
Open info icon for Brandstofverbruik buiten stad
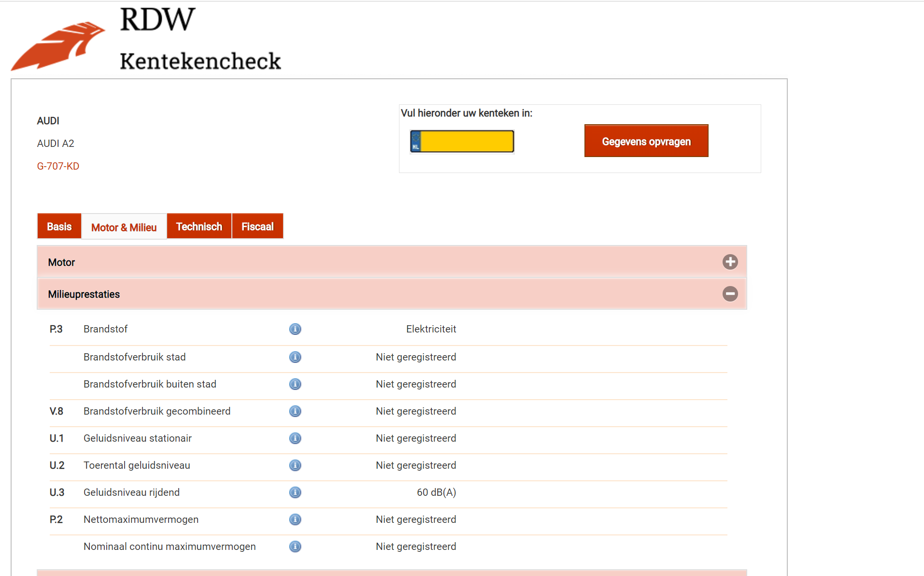[x=295, y=384]
